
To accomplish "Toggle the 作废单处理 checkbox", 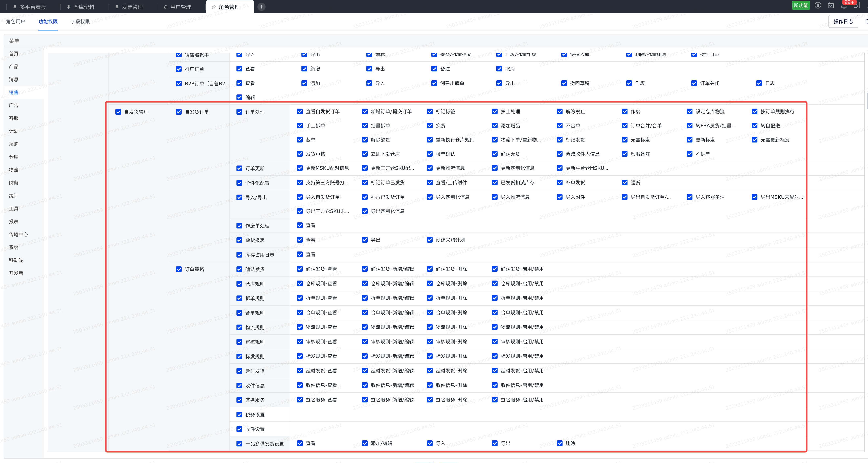I will [239, 226].
